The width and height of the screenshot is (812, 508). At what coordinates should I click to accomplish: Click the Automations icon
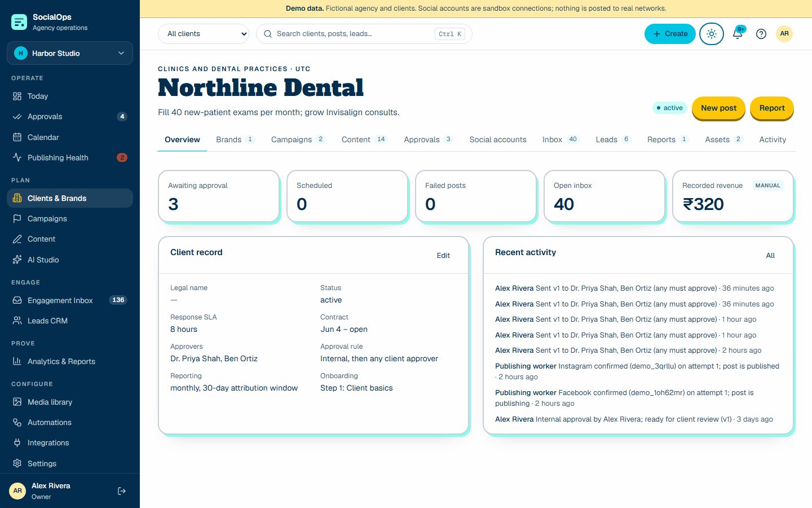[x=17, y=422]
